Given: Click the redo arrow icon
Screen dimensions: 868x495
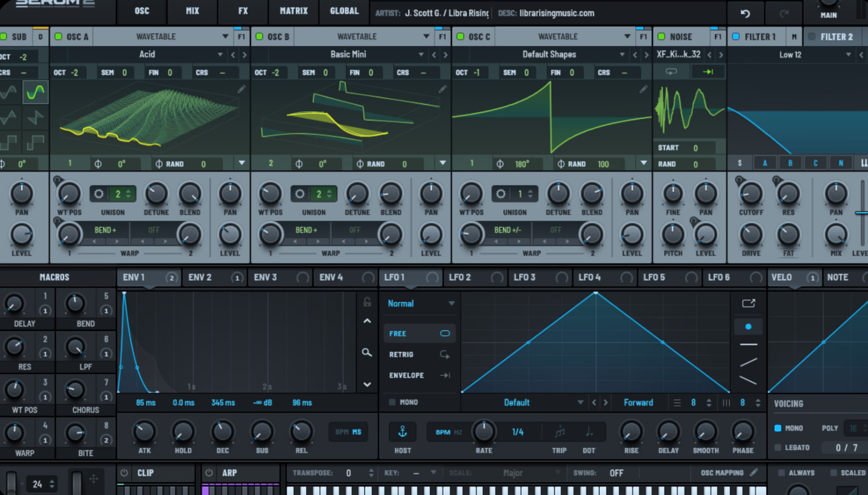Looking at the screenshot, I should coord(784,14).
